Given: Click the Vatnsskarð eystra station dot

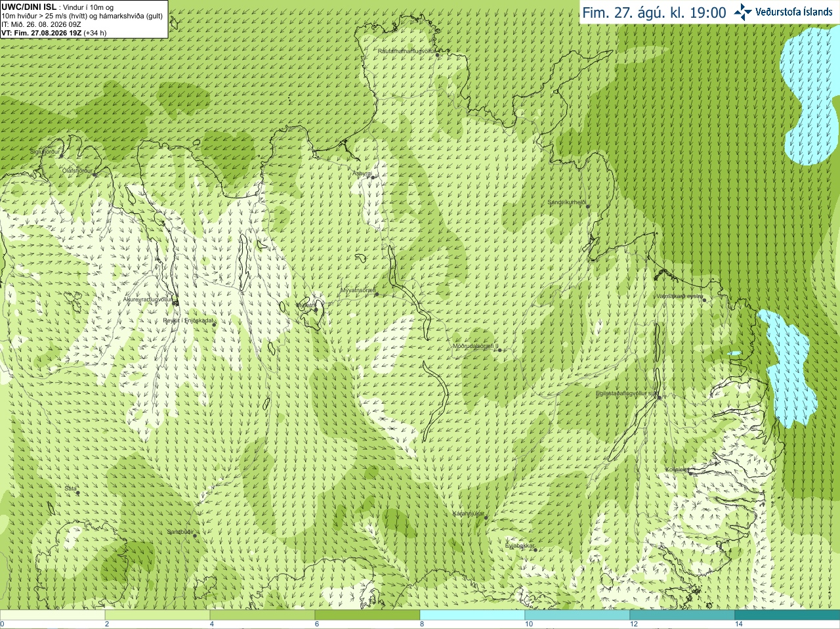Looking at the screenshot, I should coord(703,300).
